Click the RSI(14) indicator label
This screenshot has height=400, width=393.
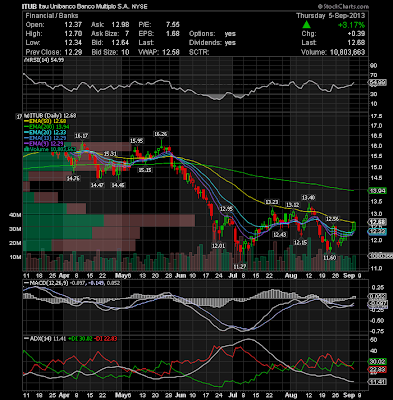pyautogui.click(x=44, y=60)
